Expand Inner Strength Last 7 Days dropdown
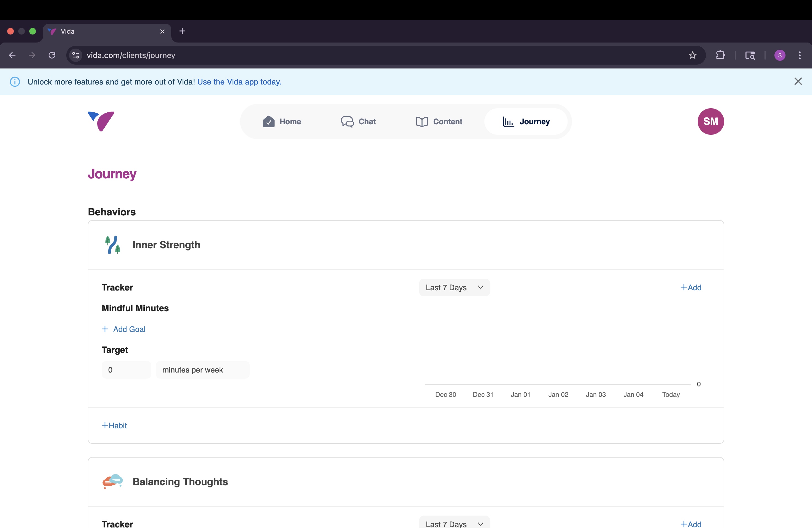 [454, 287]
